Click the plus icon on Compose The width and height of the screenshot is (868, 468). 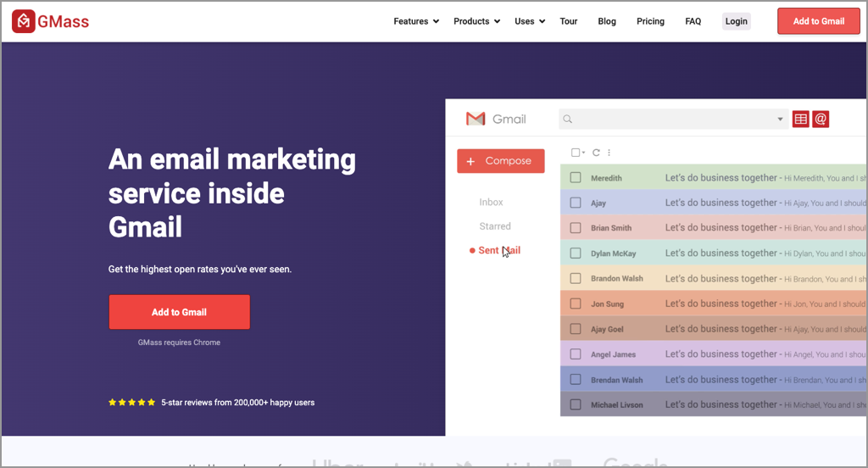point(470,161)
